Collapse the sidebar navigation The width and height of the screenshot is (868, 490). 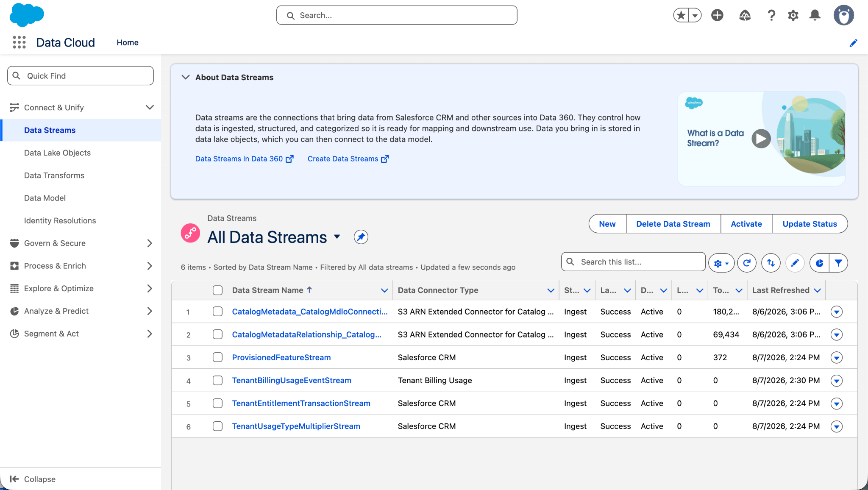pyautogui.click(x=33, y=479)
